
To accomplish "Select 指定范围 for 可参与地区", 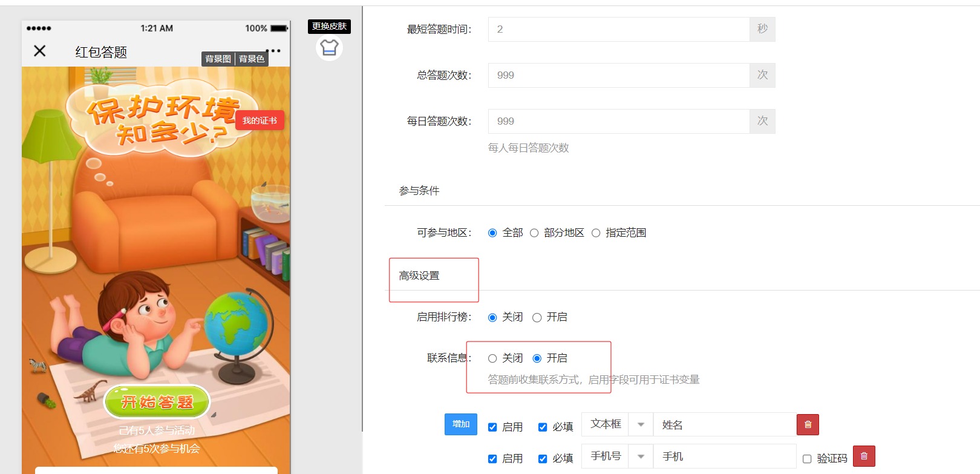I will tap(596, 233).
